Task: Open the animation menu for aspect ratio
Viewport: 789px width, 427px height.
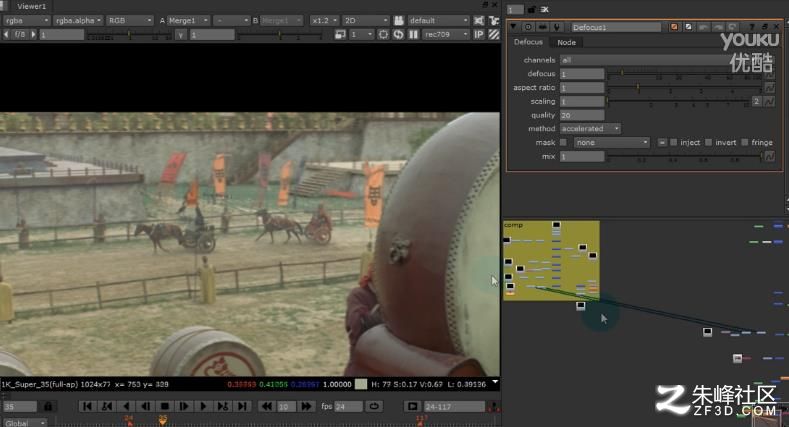Action: [x=769, y=88]
